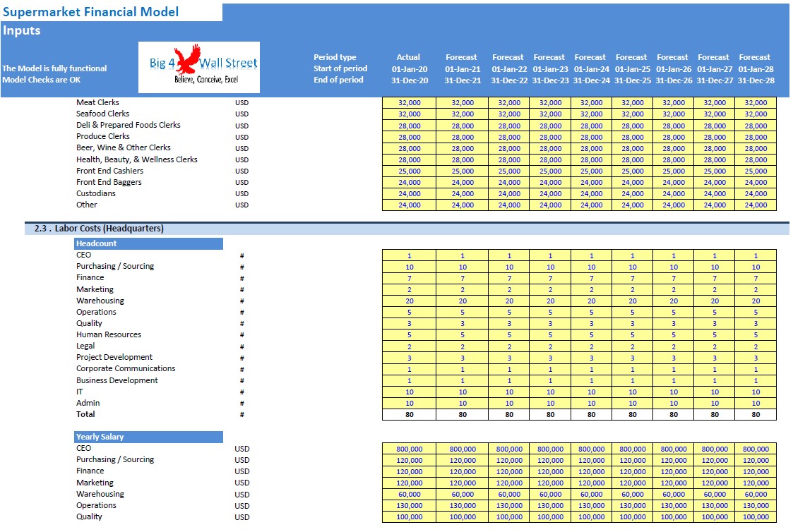Click the Beer, Wine & Other Clerks label
This screenshot has width=793, height=532.
click(x=124, y=147)
